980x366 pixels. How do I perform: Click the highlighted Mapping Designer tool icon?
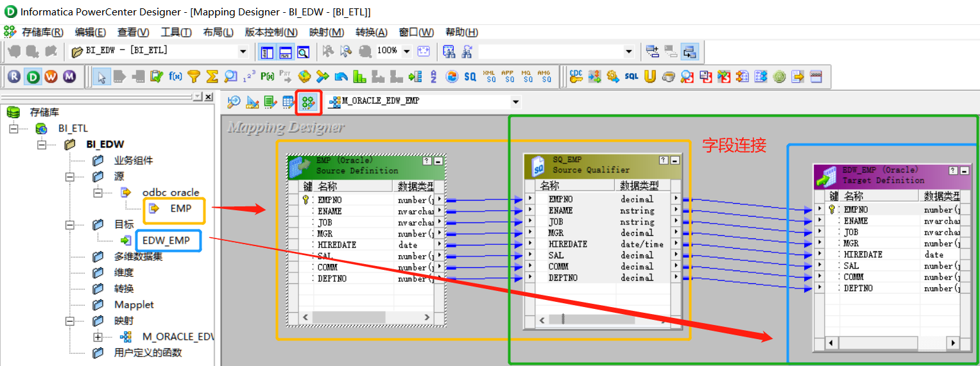(308, 102)
